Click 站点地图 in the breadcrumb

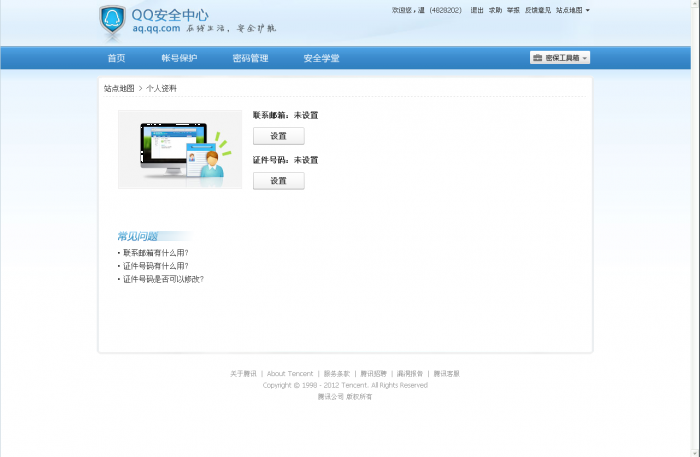tap(119, 88)
